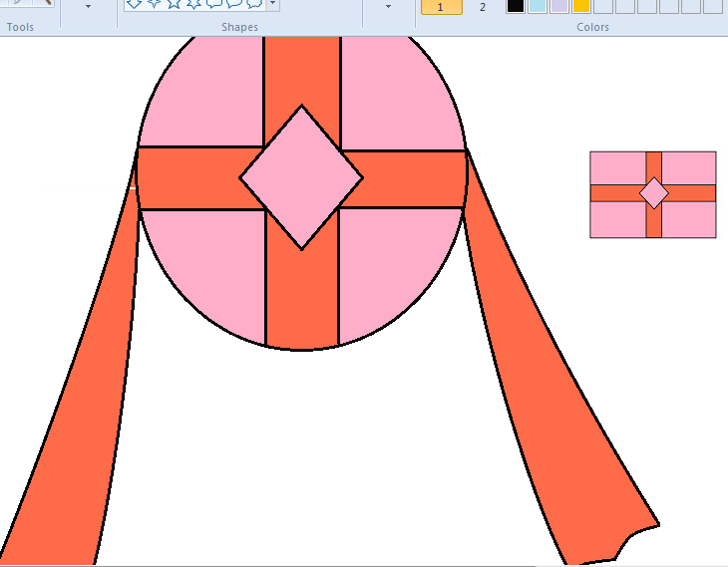Viewport: 728px width, 567px height.
Task: Pick the black custom color swatch
Action: (516, 5)
